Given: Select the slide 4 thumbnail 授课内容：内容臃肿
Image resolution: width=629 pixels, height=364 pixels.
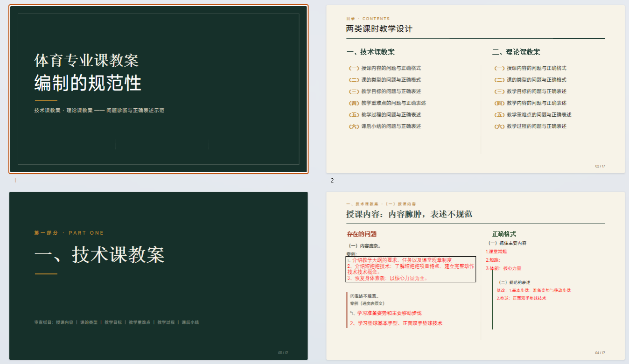Looking at the screenshot, I should coord(475,276).
